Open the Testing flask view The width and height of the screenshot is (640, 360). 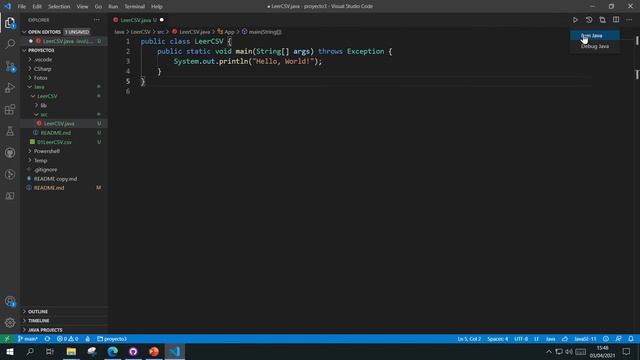click(x=10, y=131)
